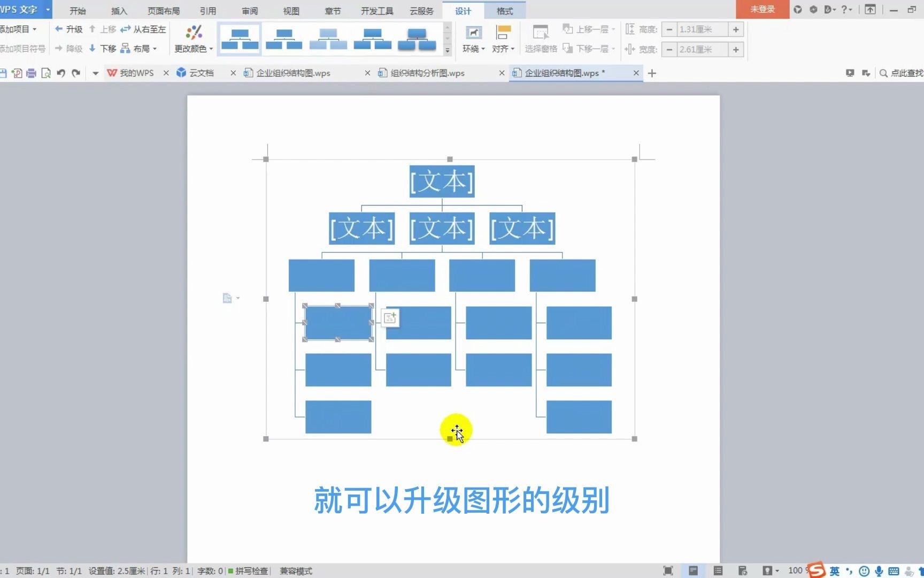The image size is (924, 578).
Task: Click 从右至左 right-to-left button
Action: (143, 29)
